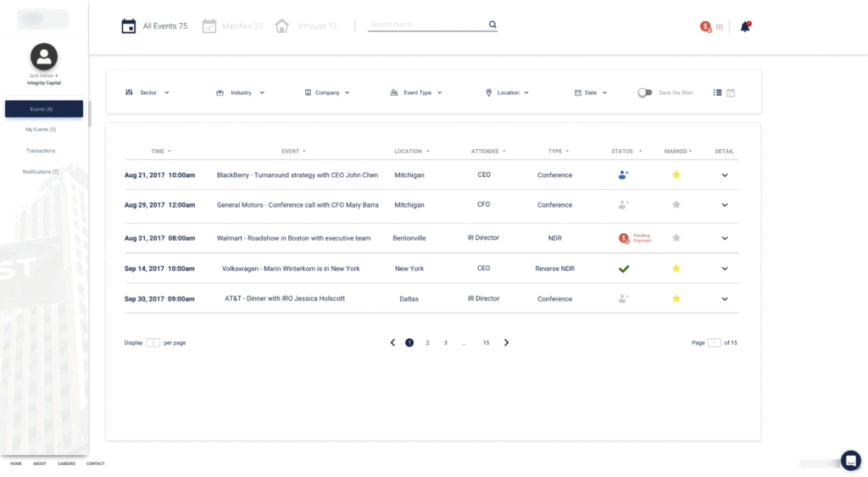Click the user profile avatar
Image resolution: width=868 pixels, height=477 pixels.
pyautogui.click(x=44, y=57)
